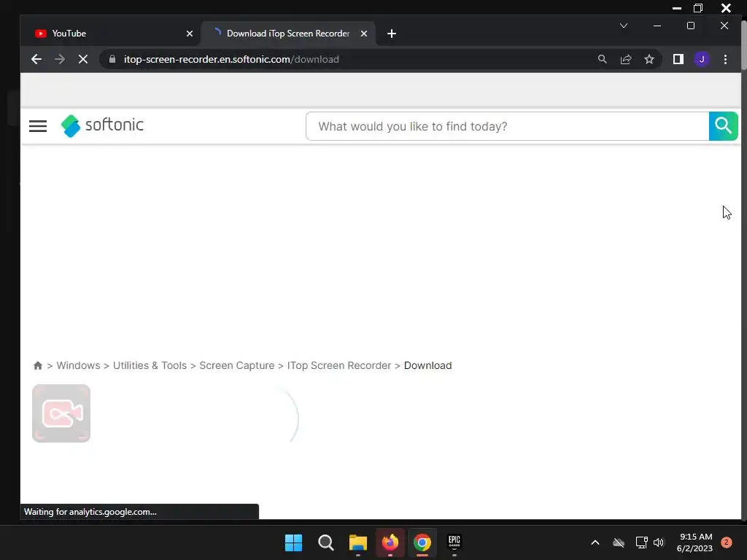
Task: Minimize the Chrome window
Action: pos(657,26)
